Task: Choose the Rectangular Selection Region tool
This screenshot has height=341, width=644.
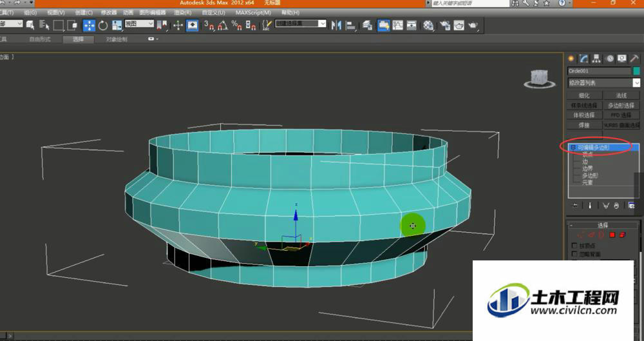Action: click(59, 26)
